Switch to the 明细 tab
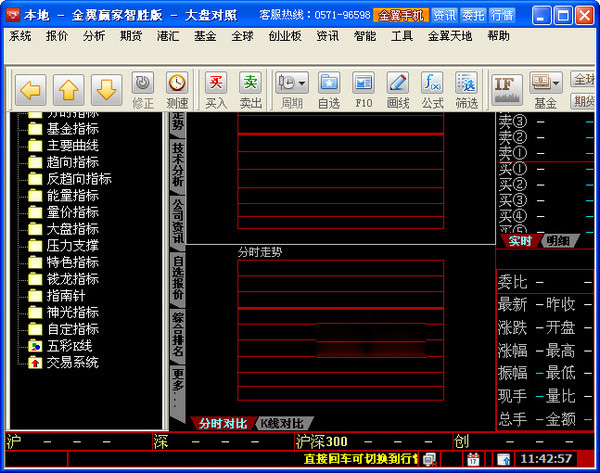 558,241
